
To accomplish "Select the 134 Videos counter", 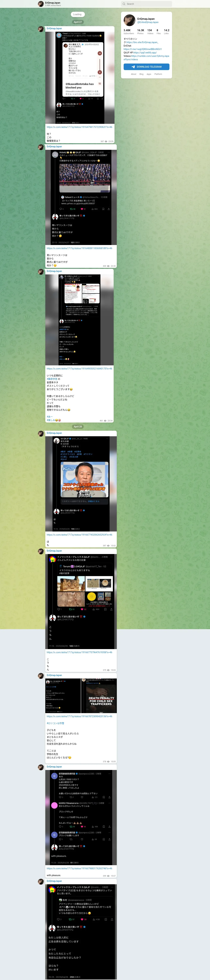I will point(150,32).
